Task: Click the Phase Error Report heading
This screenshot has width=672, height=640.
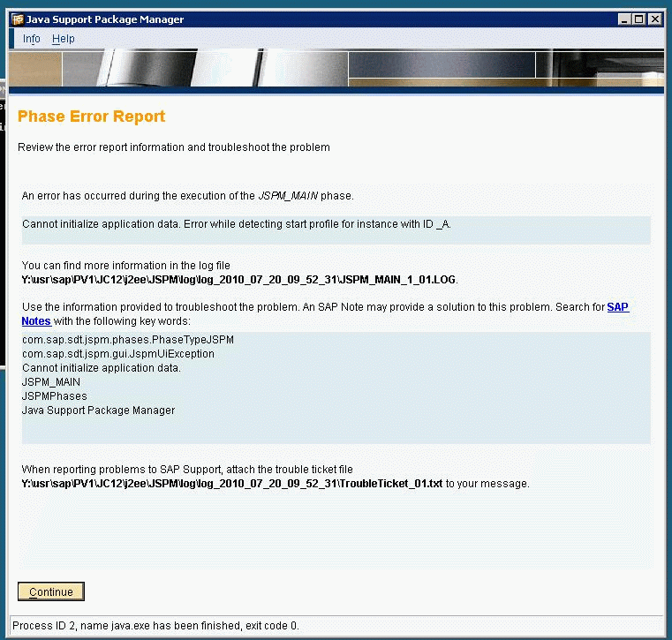Action: (x=91, y=117)
